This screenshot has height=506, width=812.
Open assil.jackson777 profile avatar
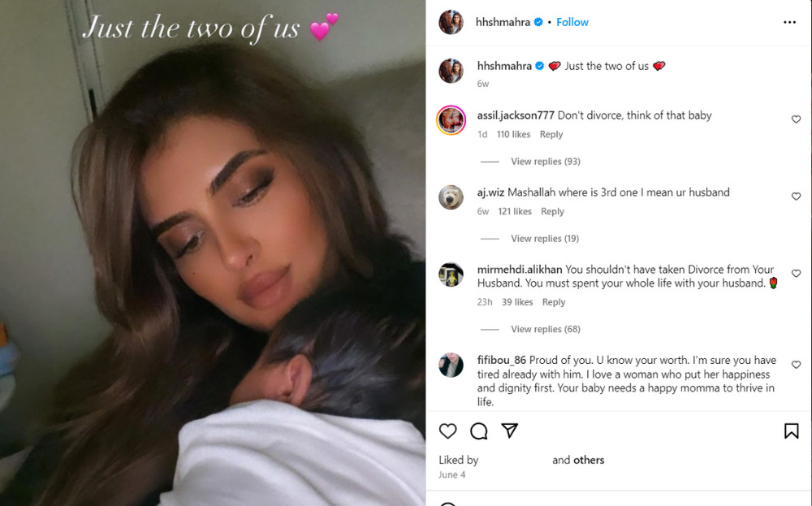451,119
